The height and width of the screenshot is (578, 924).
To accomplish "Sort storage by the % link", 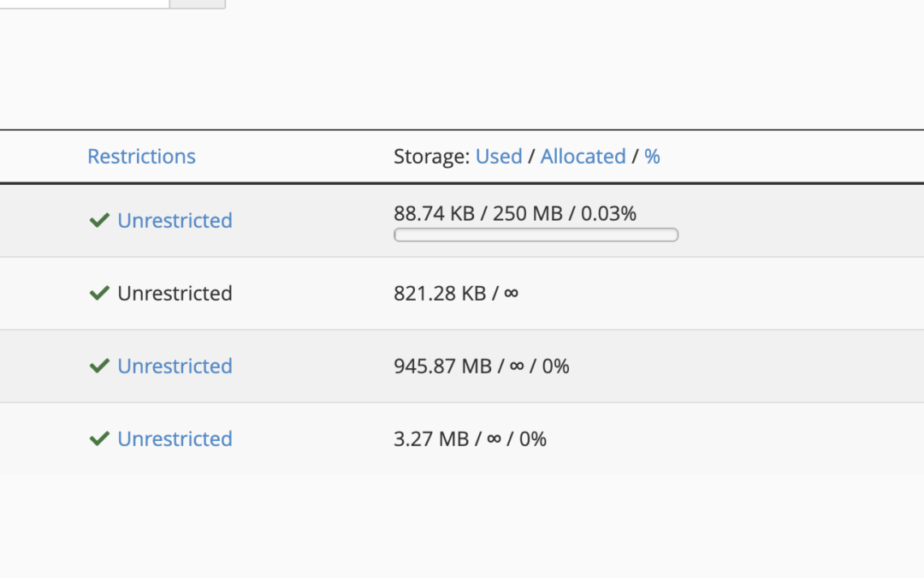I will (x=652, y=157).
